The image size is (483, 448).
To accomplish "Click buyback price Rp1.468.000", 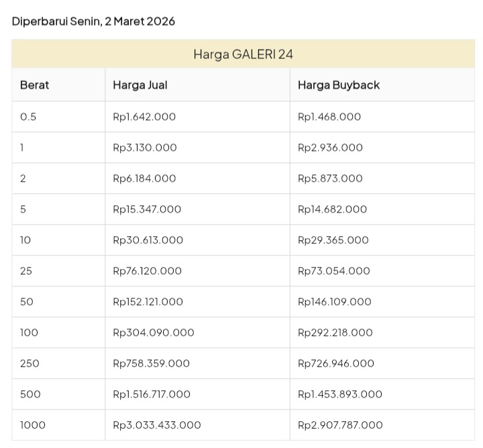I will coord(329,117).
